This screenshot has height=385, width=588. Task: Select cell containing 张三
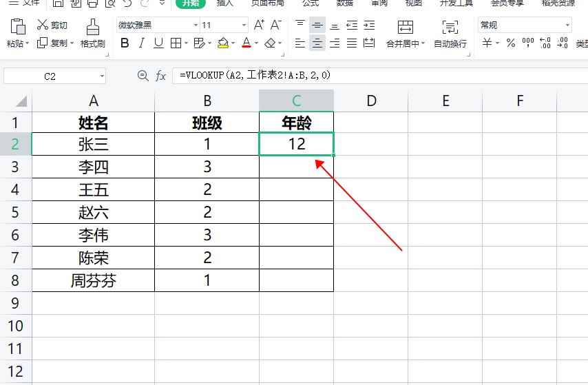coord(94,144)
